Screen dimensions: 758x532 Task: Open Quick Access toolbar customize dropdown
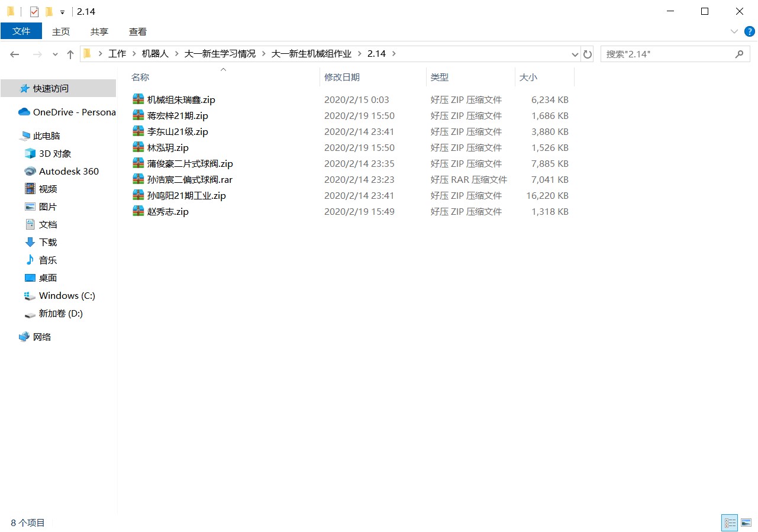[62, 12]
